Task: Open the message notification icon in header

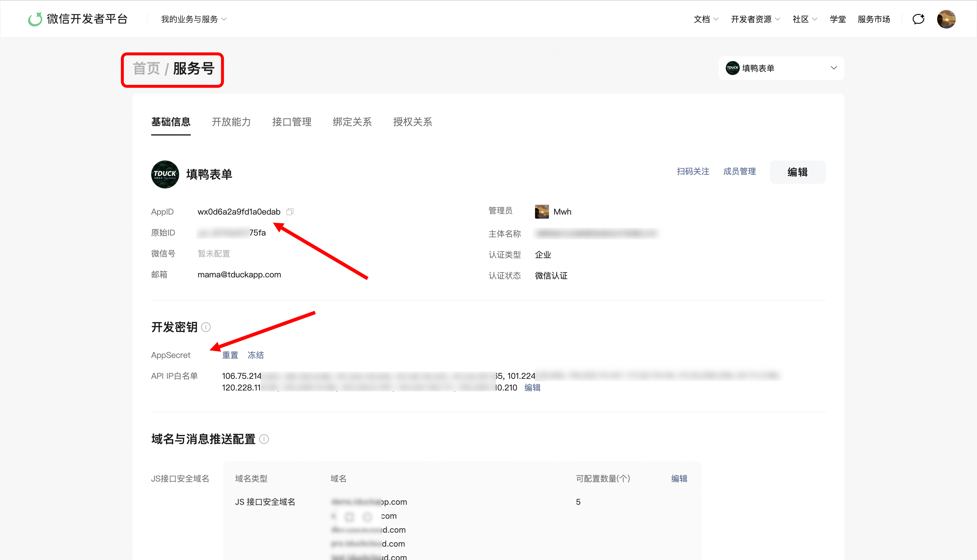Action: (x=919, y=19)
